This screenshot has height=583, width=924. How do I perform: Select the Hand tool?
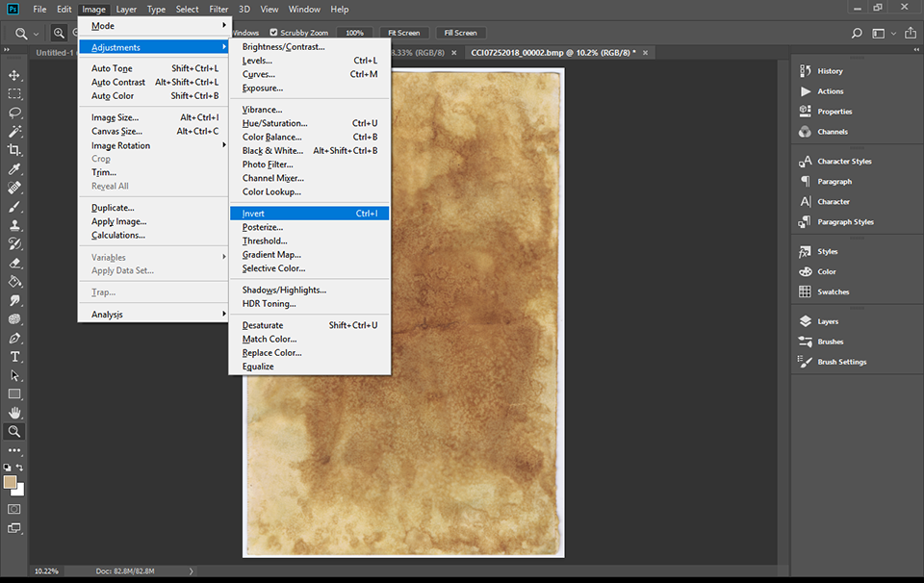14,413
